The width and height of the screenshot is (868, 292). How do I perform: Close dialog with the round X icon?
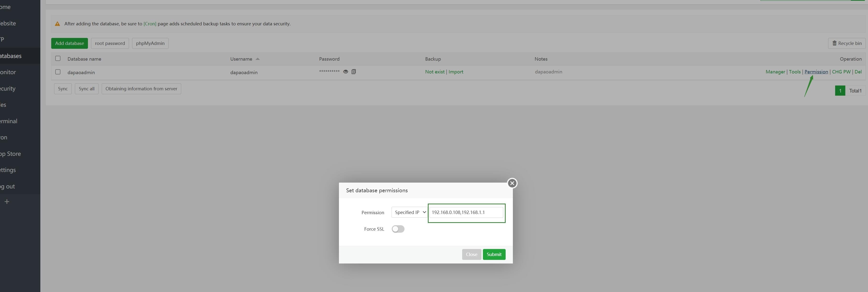pos(512,183)
